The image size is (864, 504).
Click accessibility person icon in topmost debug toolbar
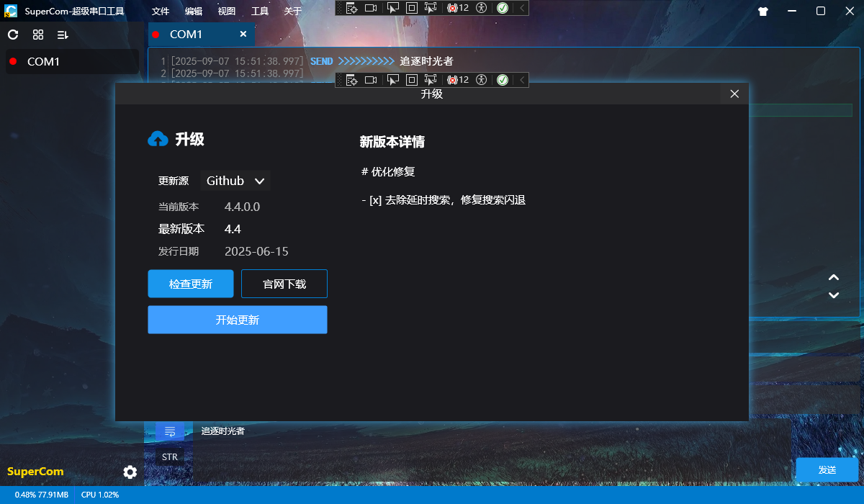point(482,8)
